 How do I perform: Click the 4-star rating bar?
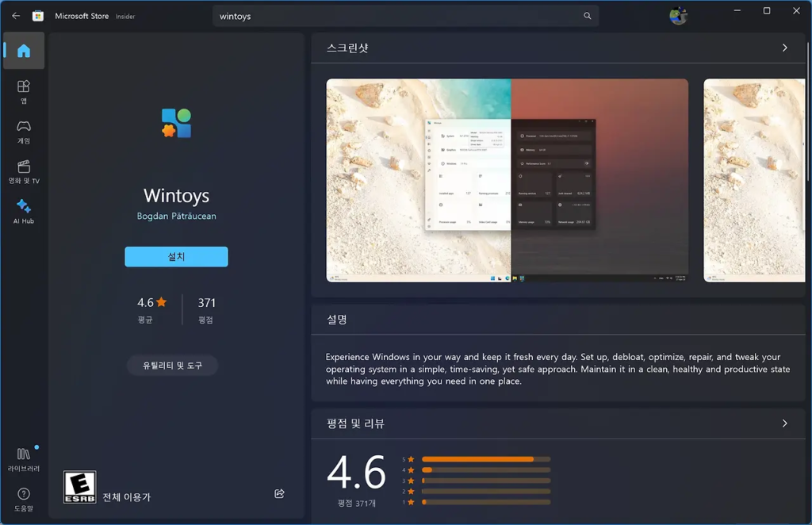pyautogui.click(x=486, y=470)
